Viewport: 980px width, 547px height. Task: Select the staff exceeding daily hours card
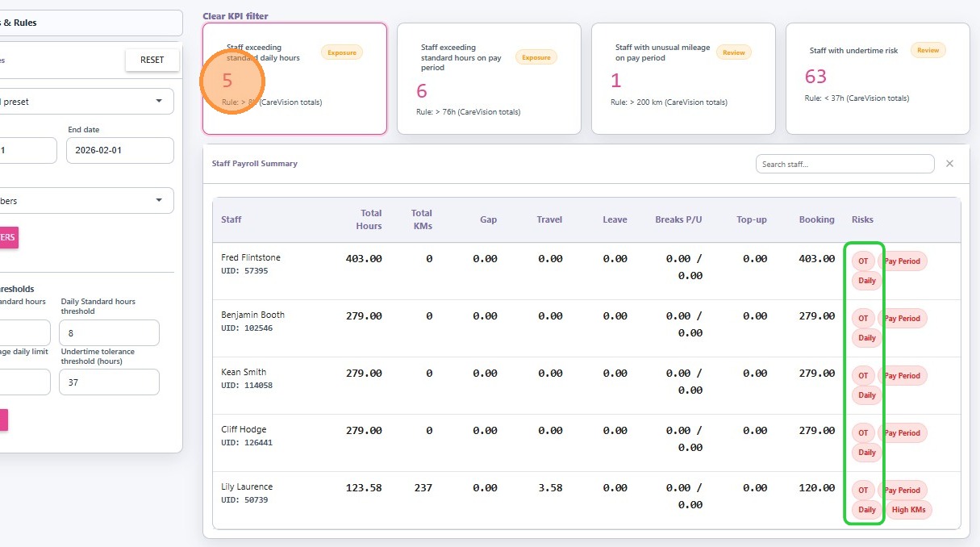click(294, 78)
